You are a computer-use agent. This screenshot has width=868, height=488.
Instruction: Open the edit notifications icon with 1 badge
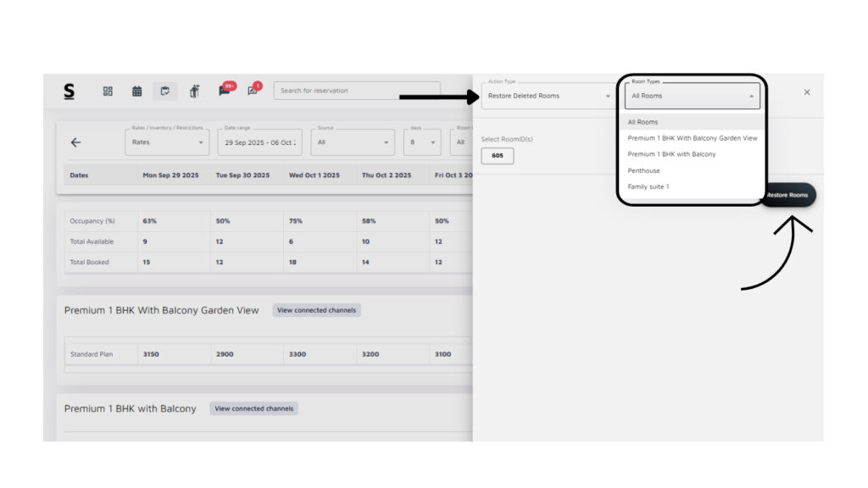coord(253,90)
